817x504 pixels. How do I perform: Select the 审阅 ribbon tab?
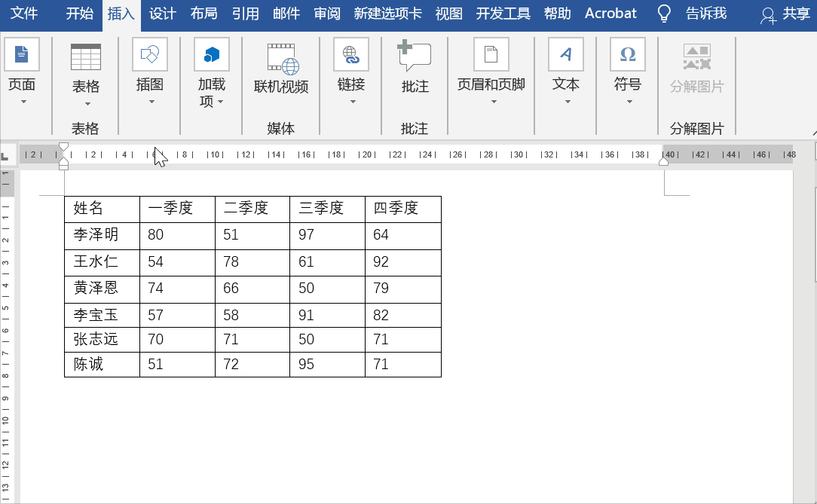click(x=326, y=14)
